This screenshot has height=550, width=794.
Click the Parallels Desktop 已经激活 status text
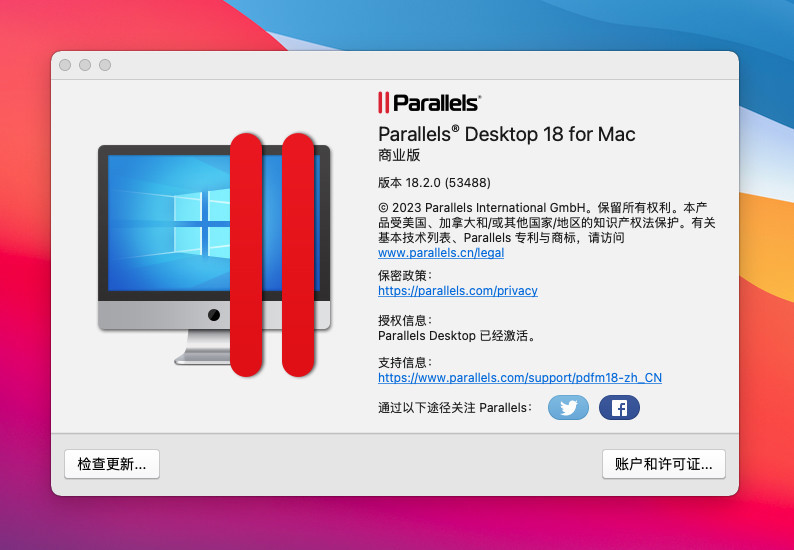pos(457,336)
